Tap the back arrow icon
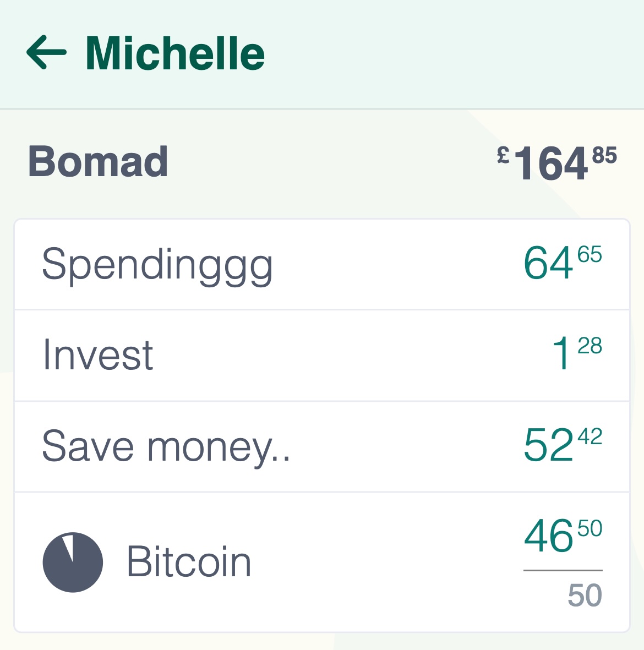This screenshot has width=644, height=650. [x=46, y=52]
